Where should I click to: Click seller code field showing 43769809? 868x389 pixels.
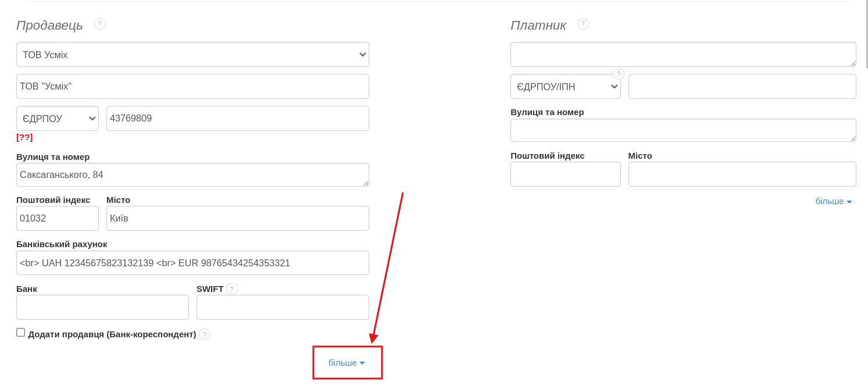point(237,119)
